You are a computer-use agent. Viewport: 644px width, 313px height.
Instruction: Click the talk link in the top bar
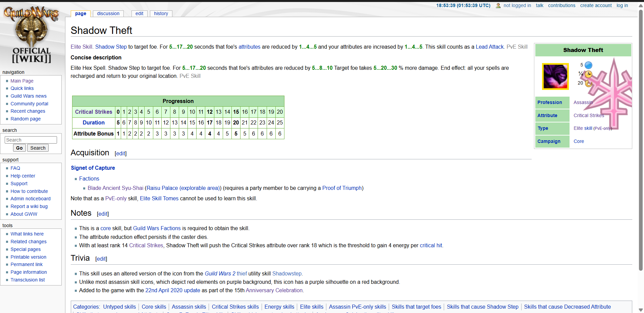coord(539,5)
